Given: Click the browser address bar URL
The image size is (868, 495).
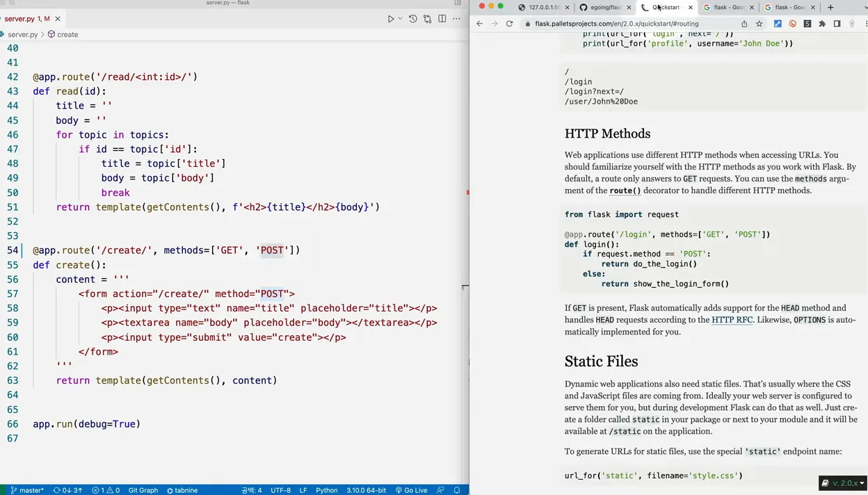Looking at the screenshot, I should 616,24.
